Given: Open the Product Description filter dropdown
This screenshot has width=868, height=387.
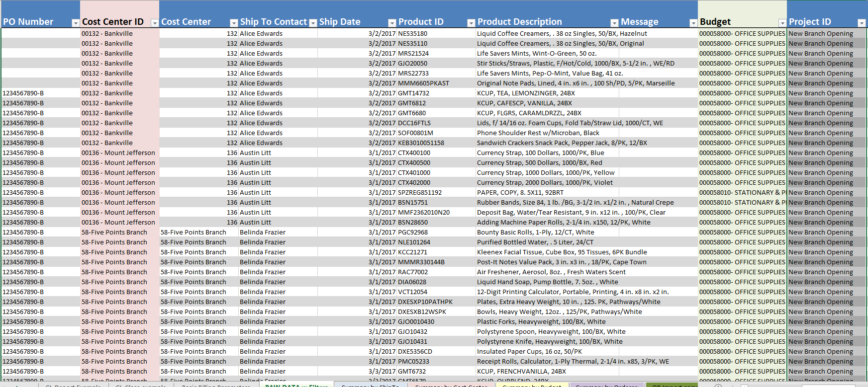Looking at the screenshot, I should click(x=614, y=23).
